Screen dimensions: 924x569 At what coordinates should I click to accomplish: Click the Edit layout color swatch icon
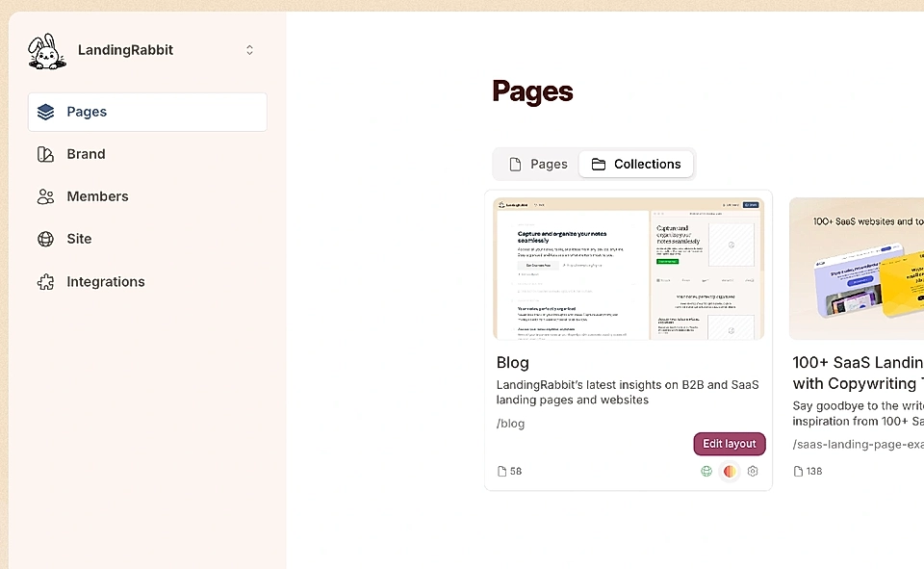coord(730,472)
